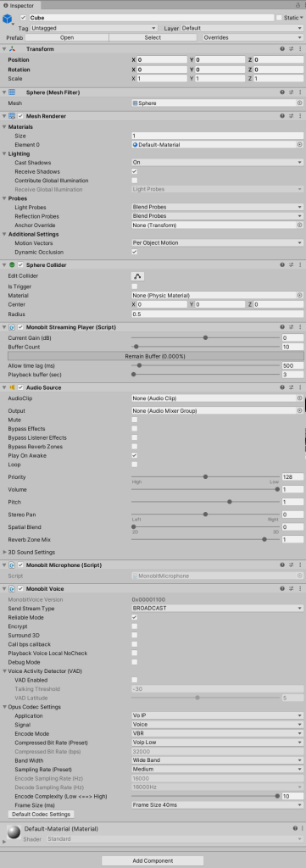Open Audio Source help icon
Viewport: 306px width, 868px height.
(282, 387)
